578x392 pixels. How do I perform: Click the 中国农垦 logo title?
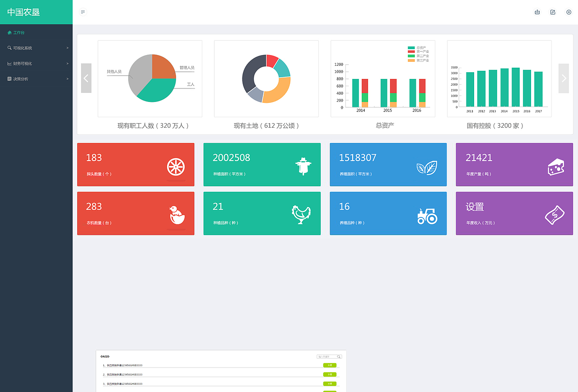click(x=23, y=12)
